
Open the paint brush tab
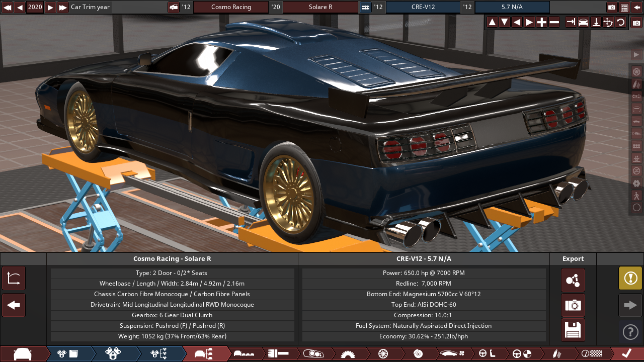pos(278,353)
